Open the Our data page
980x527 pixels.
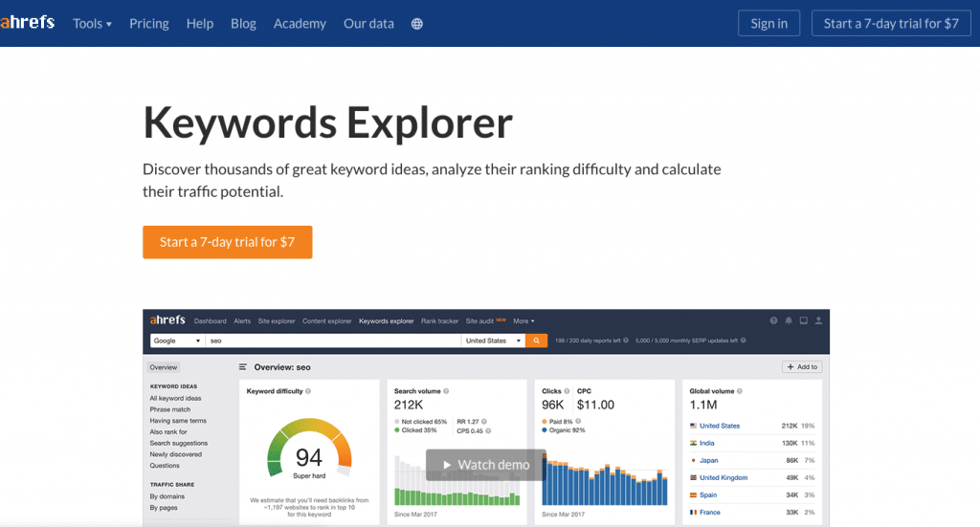coord(368,24)
